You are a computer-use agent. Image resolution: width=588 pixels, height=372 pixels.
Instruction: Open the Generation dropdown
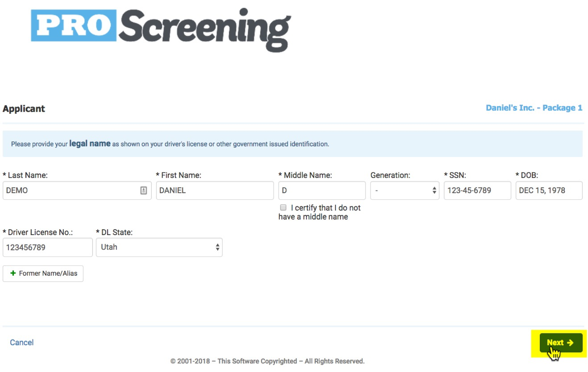pos(404,190)
